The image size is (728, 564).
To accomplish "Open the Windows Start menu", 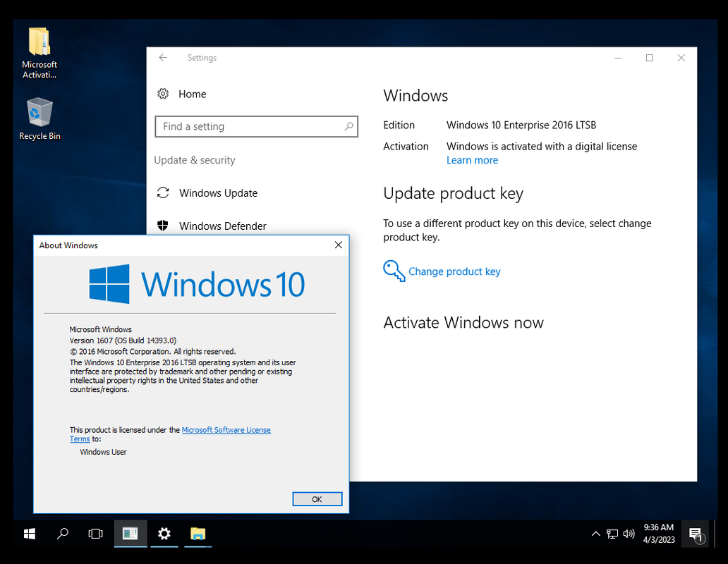I will click(x=29, y=534).
